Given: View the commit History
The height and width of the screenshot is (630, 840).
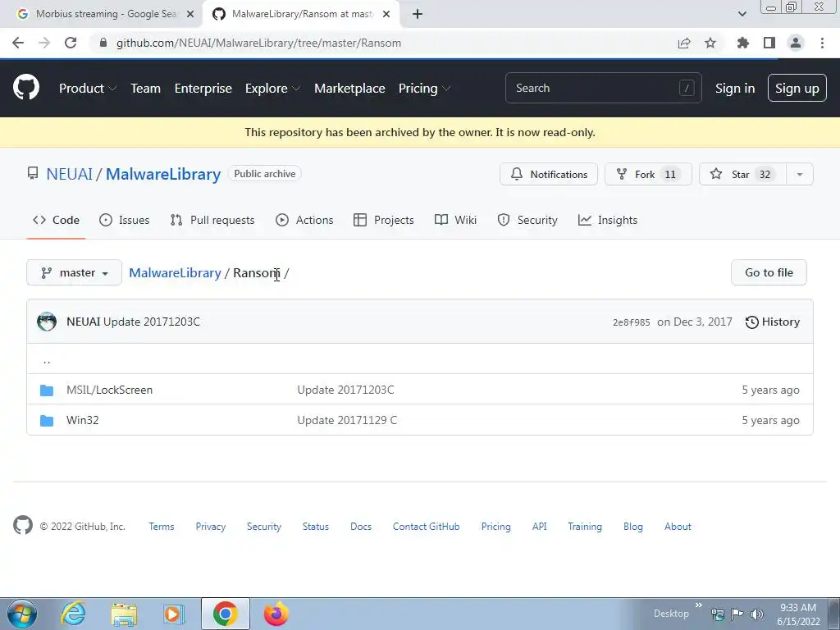Looking at the screenshot, I should tap(773, 322).
